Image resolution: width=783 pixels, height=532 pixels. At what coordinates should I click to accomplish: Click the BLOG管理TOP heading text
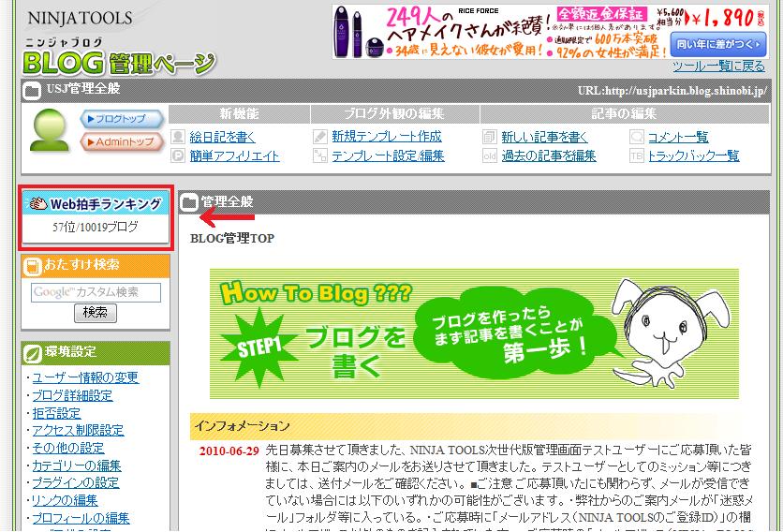tap(232, 238)
